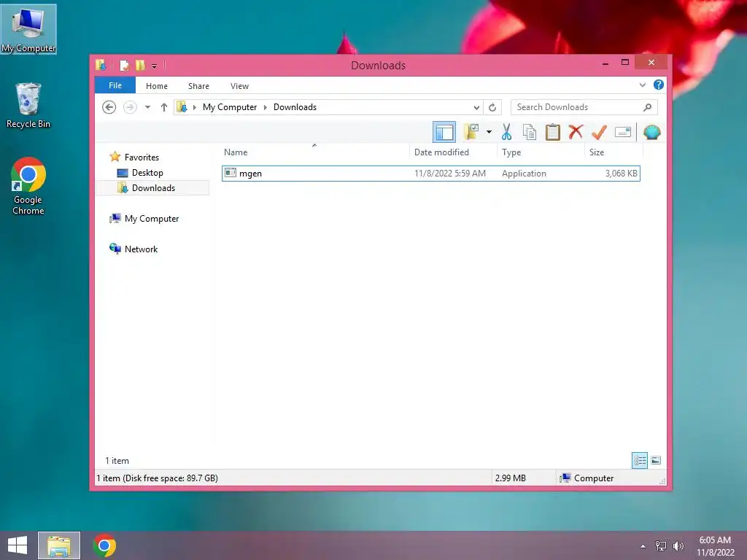Screen dimensions: 747x560
Task: Click the Downloads folder icon in title bar
Action: [101, 65]
